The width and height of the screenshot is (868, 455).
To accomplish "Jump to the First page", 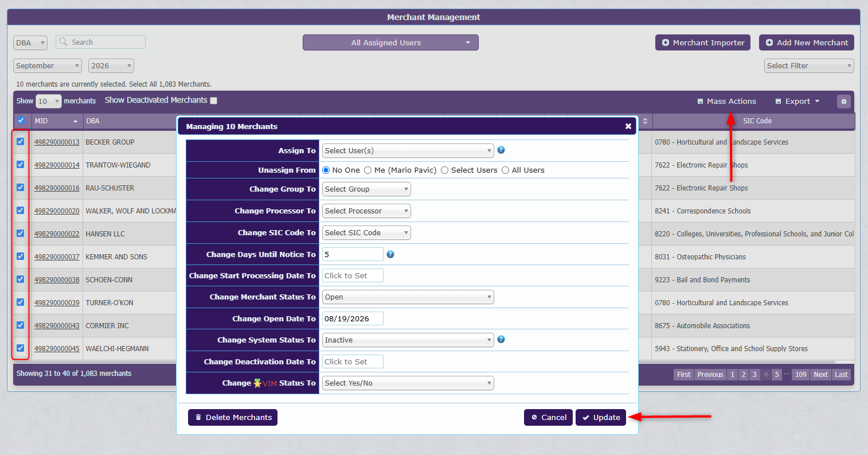I will click(x=684, y=375).
